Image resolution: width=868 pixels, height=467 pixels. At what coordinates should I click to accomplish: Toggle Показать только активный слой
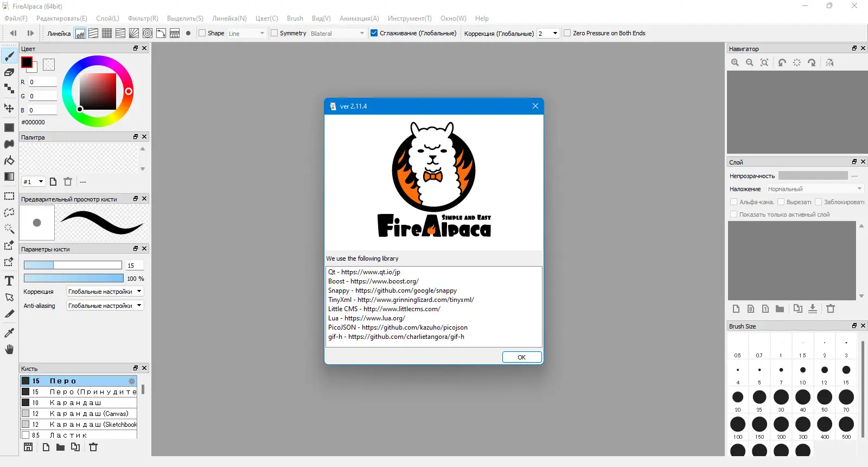734,214
